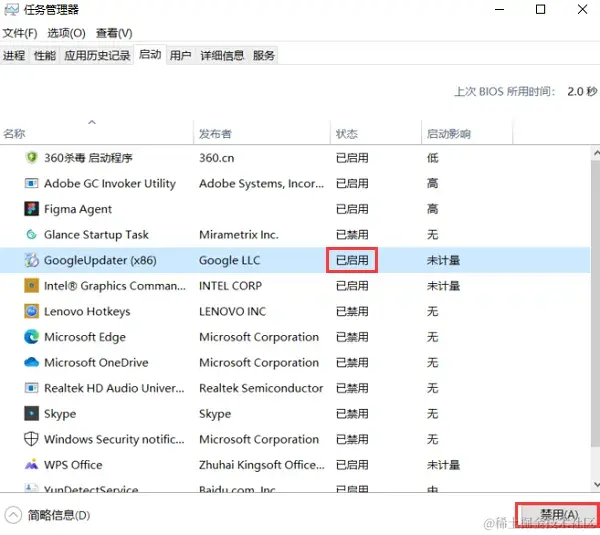The image size is (600, 535).
Task: Select the Skype name in 名称 column
Action: click(x=60, y=414)
